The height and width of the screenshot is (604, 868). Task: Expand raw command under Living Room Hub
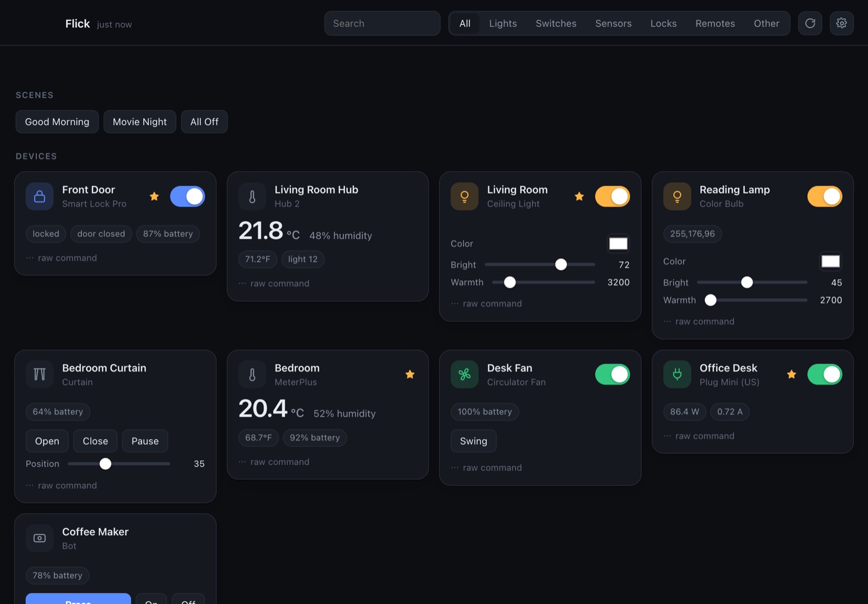click(x=274, y=284)
